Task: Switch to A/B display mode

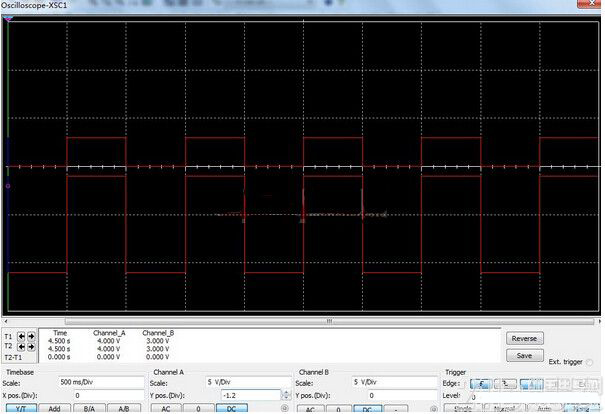Action: [123, 409]
